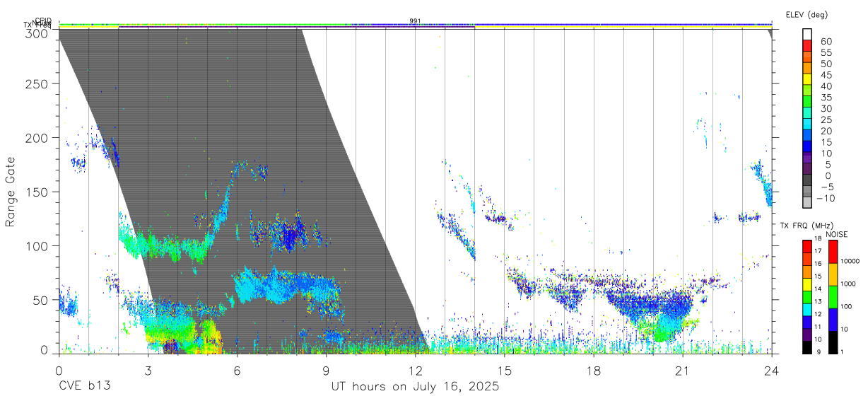Click 'UT hours on July 16, 2025' axis title
The width and height of the screenshot is (868, 401).
point(416,387)
